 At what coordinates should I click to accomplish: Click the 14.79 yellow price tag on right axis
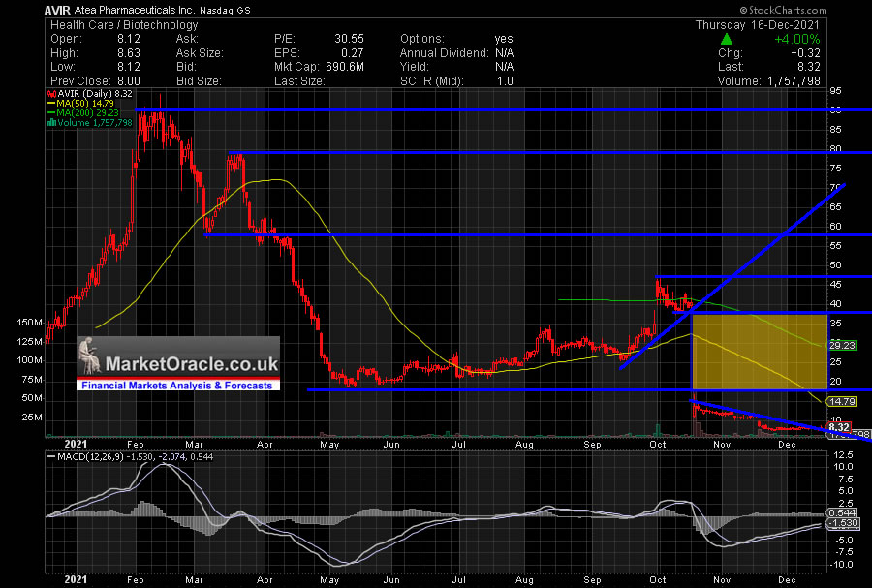tap(840, 400)
